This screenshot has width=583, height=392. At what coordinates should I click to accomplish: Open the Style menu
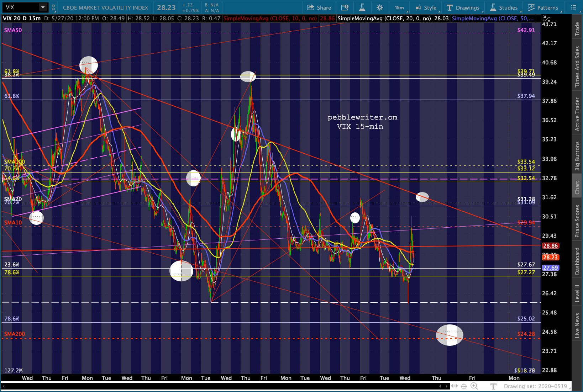[x=426, y=7]
